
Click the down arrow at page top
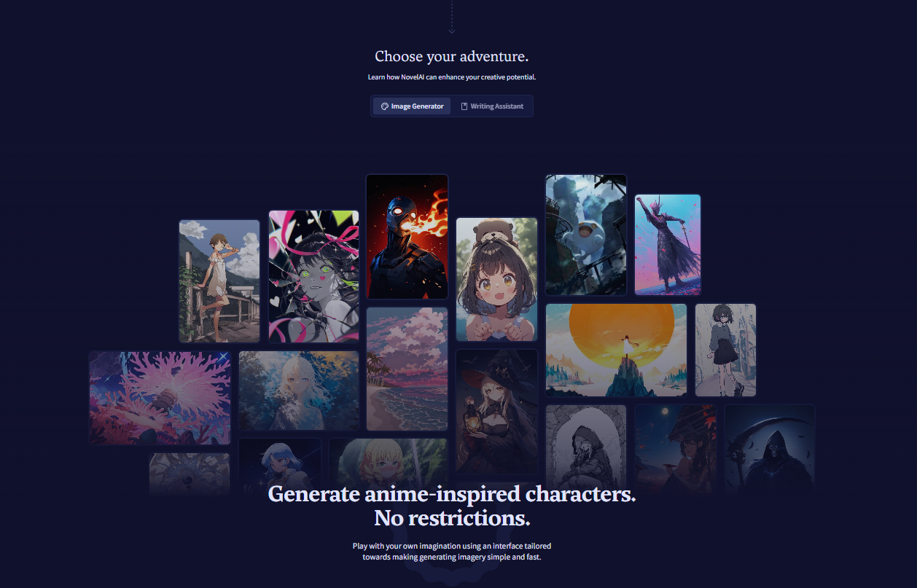452,31
